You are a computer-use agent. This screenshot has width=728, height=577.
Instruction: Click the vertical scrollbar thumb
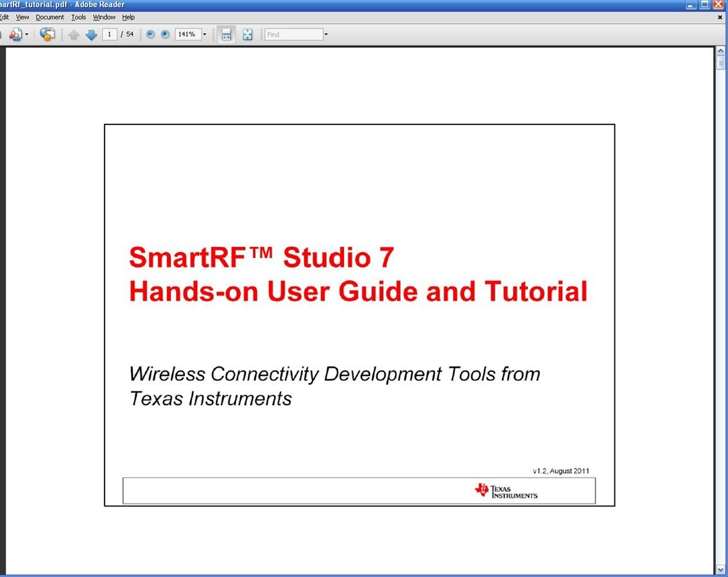(x=720, y=62)
